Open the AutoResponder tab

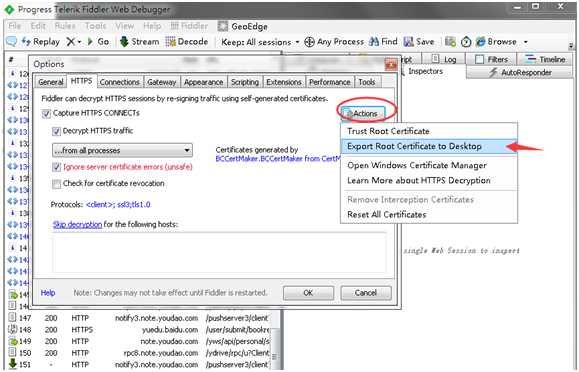pos(520,72)
